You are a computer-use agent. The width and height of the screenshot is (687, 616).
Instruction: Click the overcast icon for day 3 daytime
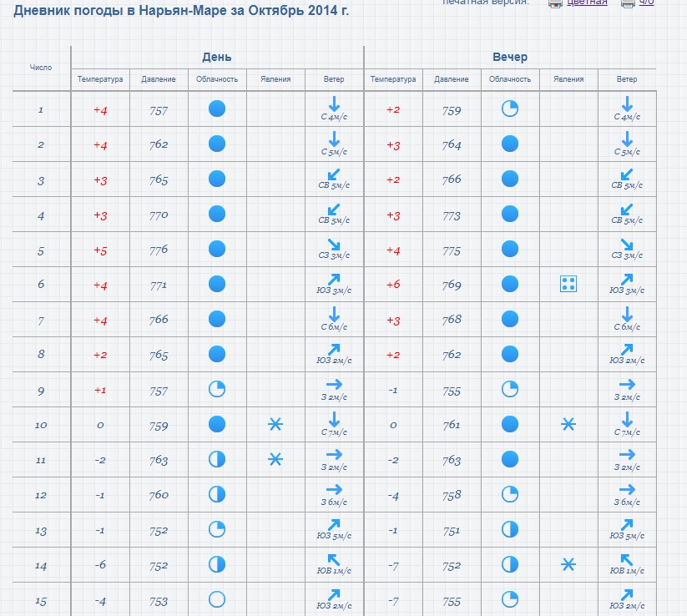217,179
